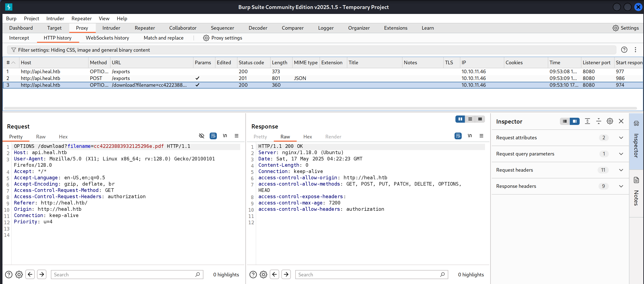Expand Request query parameters section
The image size is (644, 284).
621,154
